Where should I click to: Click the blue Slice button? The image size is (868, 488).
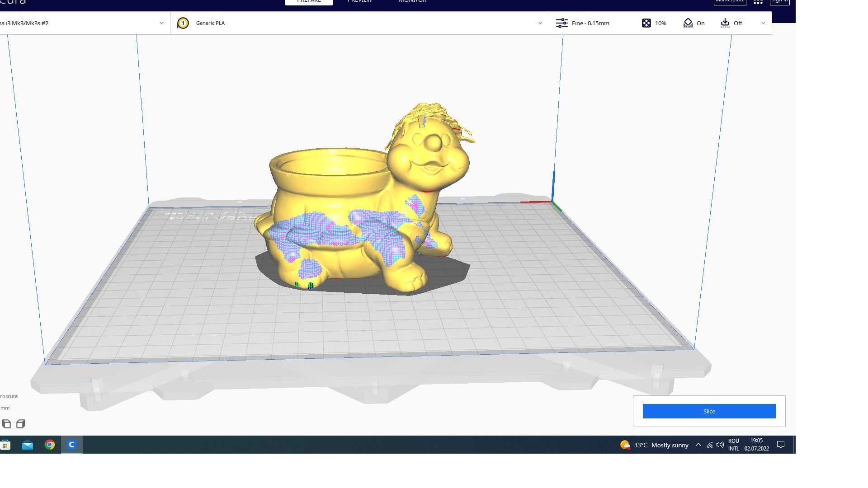pos(709,411)
